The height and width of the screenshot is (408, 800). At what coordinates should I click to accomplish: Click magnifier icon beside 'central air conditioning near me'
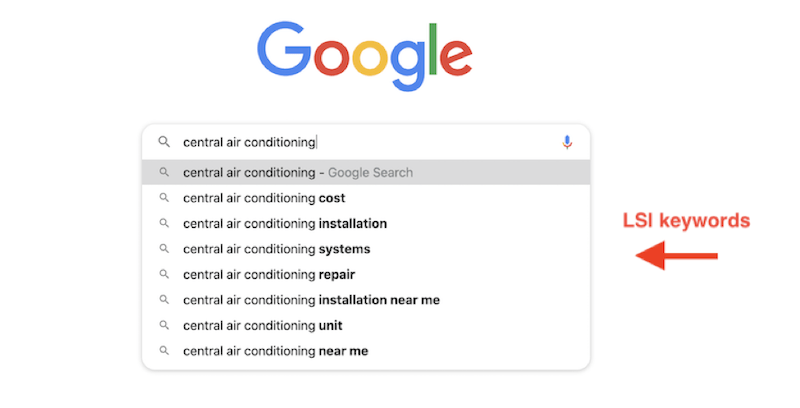(164, 351)
